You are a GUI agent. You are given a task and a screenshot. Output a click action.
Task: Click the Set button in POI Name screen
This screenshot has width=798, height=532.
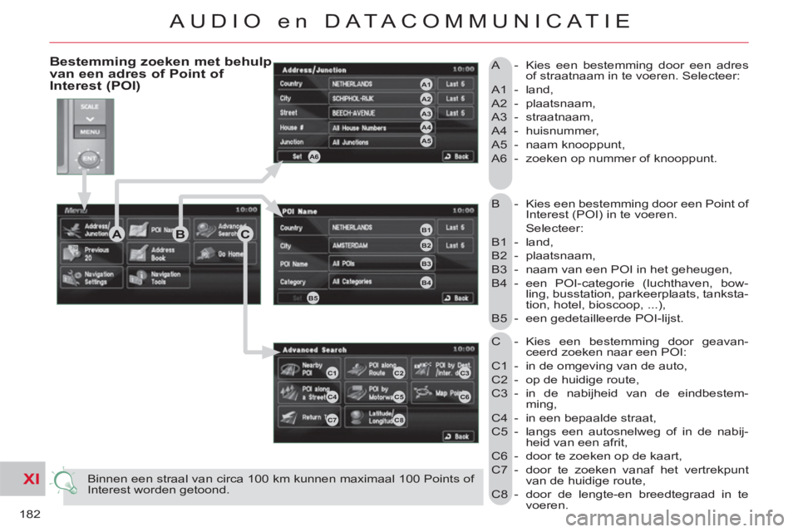pos(298,298)
